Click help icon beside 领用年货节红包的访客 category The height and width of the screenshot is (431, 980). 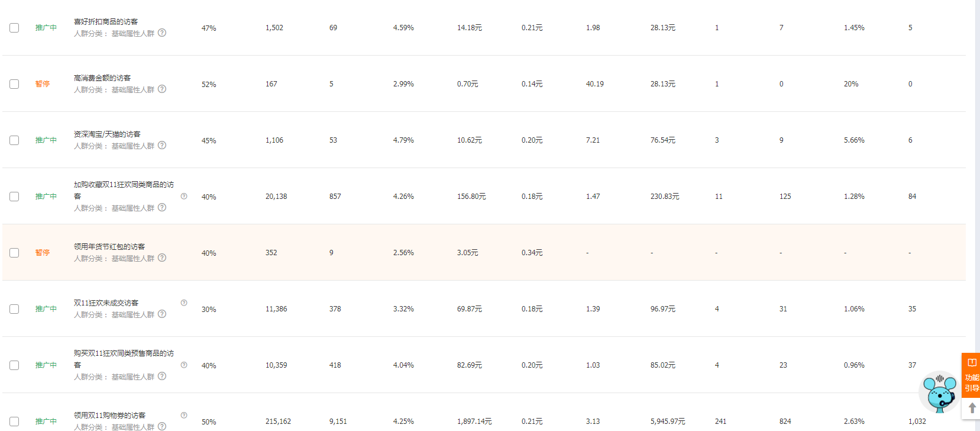(162, 258)
